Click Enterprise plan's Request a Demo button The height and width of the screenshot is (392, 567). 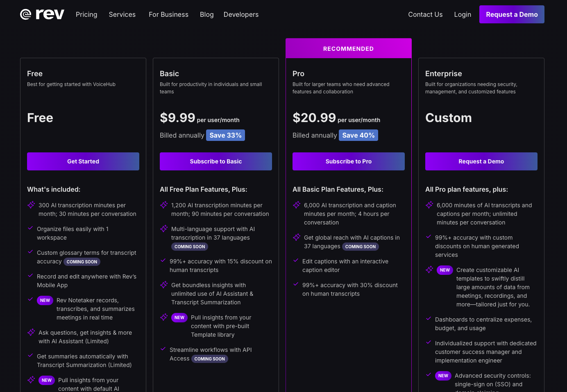click(x=481, y=161)
